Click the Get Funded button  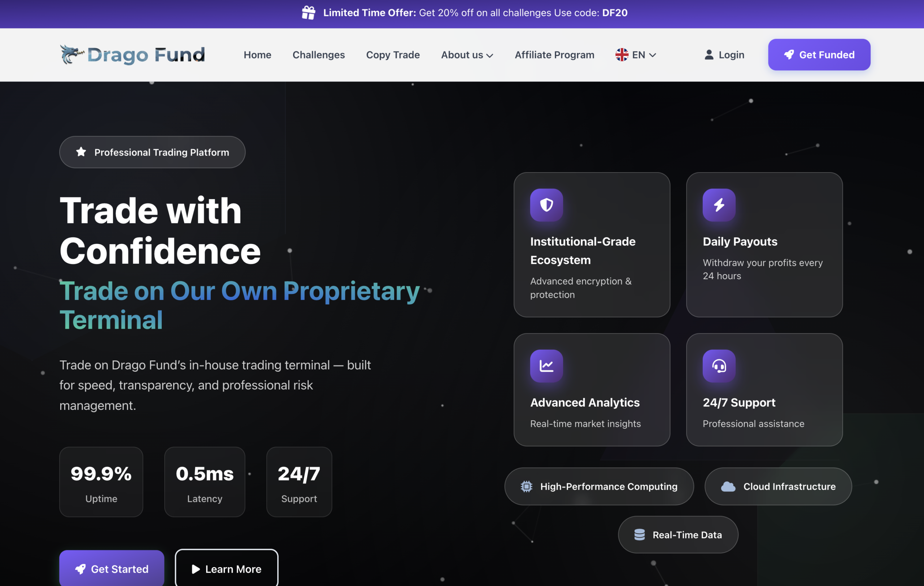point(819,54)
